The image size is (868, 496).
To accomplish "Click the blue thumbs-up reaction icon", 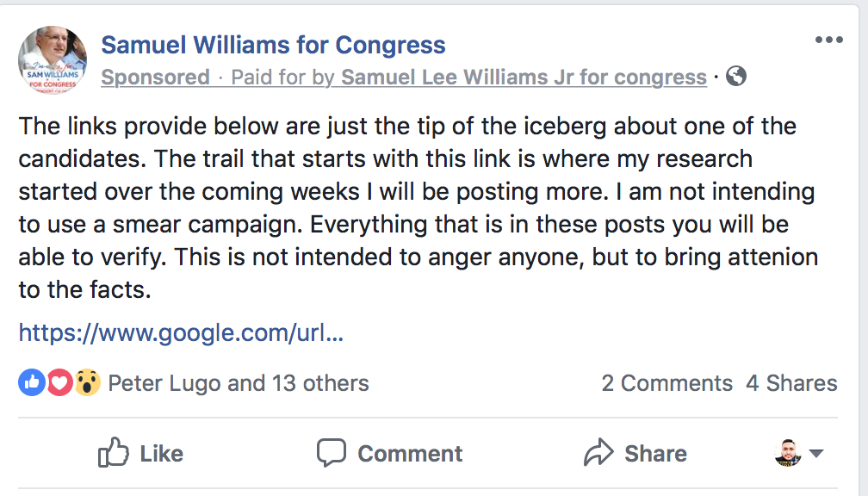I will coord(31,382).
